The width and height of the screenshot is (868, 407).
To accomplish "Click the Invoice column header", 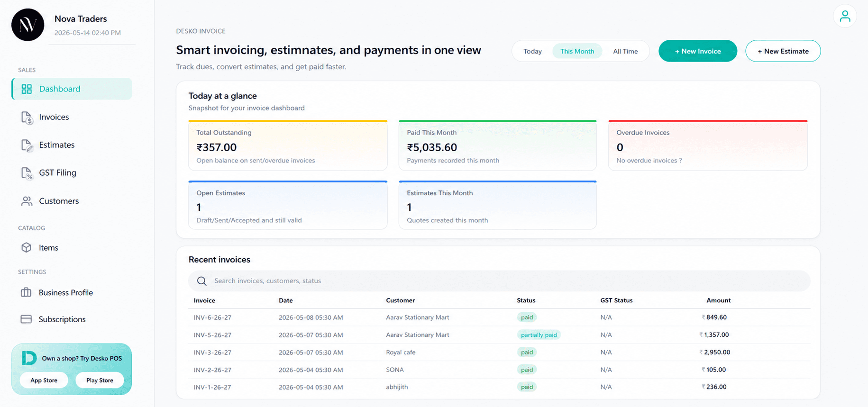I will pos(204,300).
